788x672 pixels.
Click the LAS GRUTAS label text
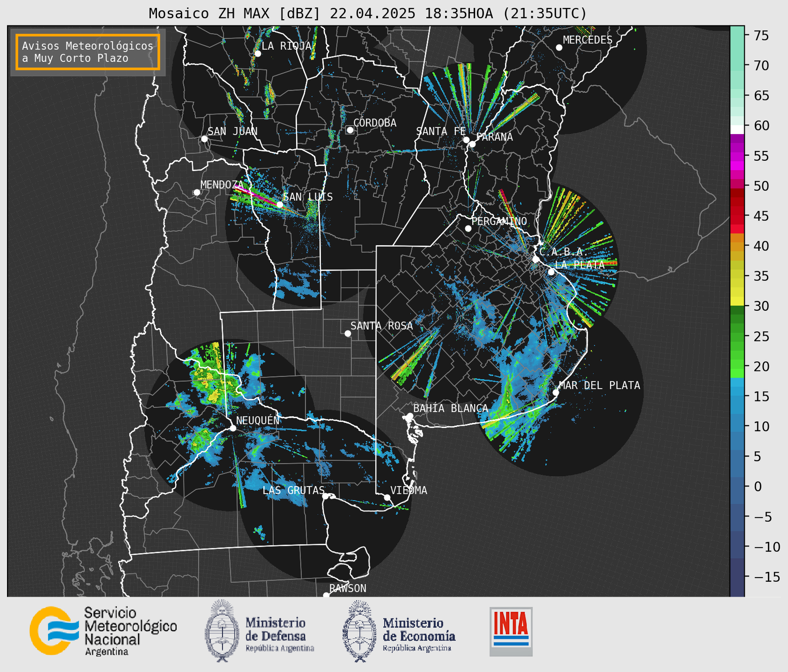tap(293, 490)
